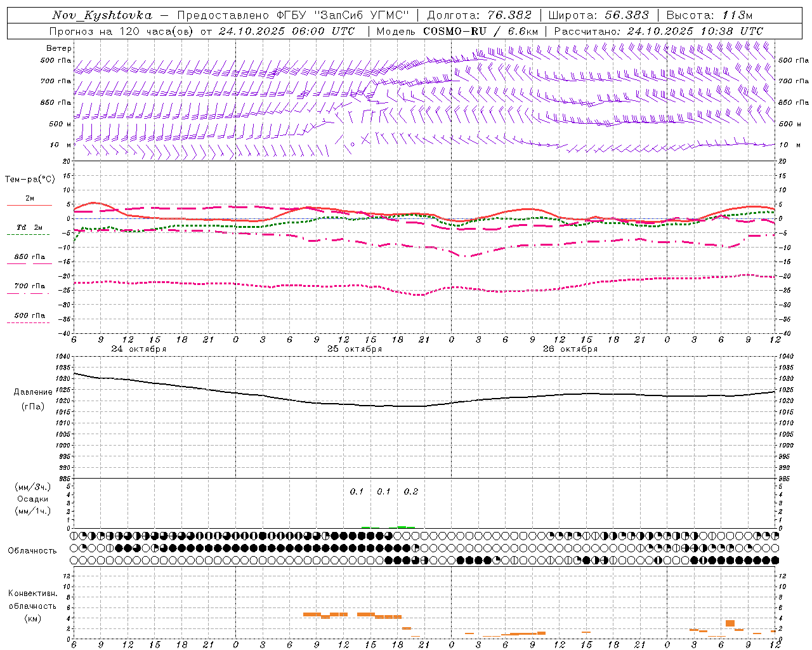Click the dash-dot line sample under "700 гПа"

pyautogui.click(x=28, y=293)
